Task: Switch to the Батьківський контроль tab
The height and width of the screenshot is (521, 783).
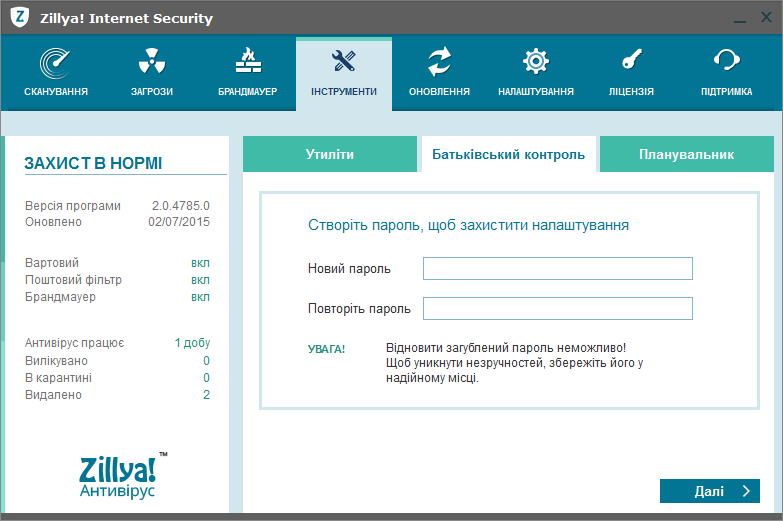Action: tap(508, 154)
